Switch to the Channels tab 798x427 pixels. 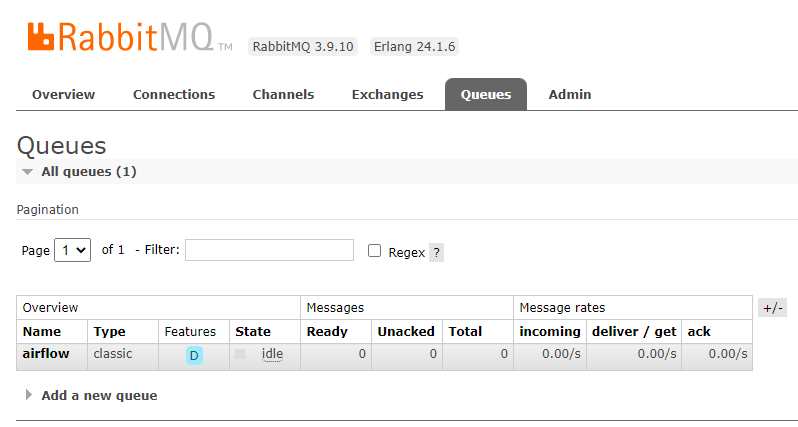pos(283,95)
